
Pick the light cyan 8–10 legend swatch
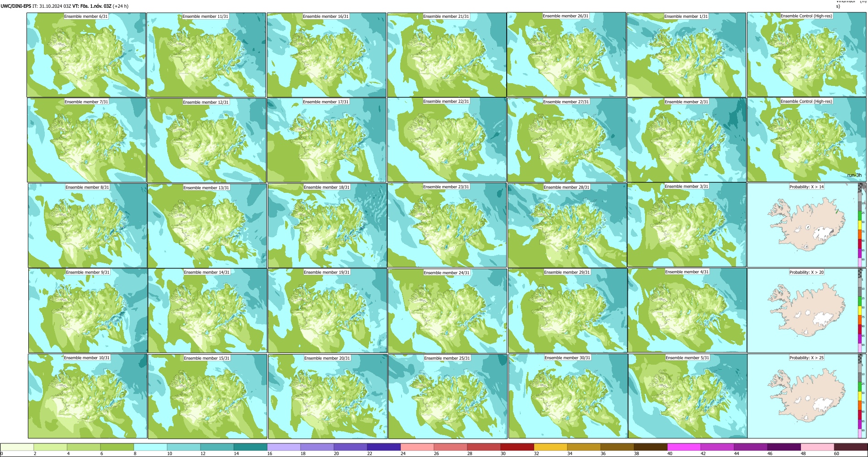click(150, 447)
